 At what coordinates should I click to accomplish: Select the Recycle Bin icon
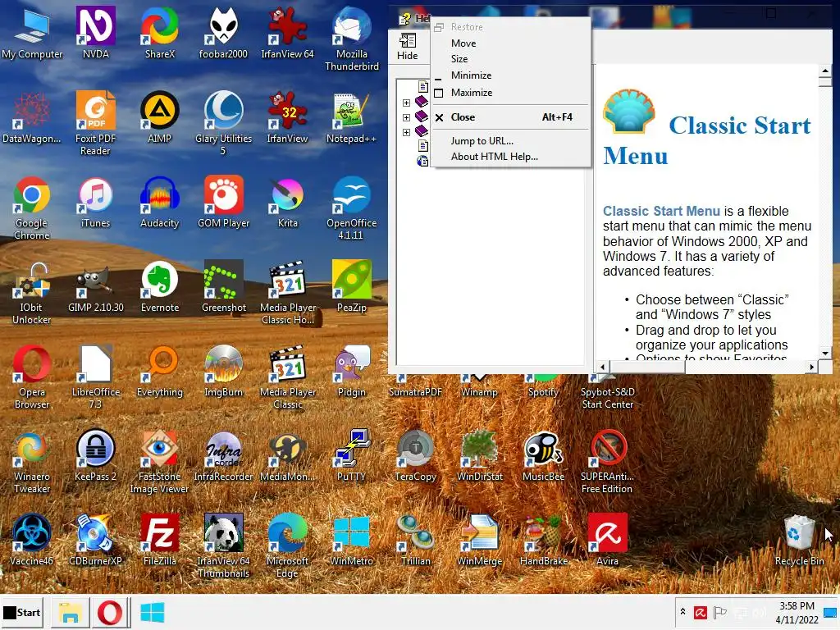(799, 540)
